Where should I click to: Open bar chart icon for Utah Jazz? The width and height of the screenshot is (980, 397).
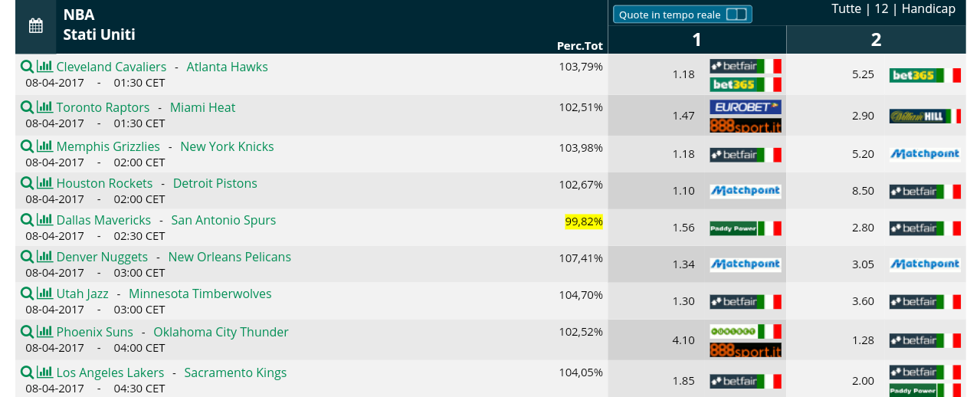45,294
